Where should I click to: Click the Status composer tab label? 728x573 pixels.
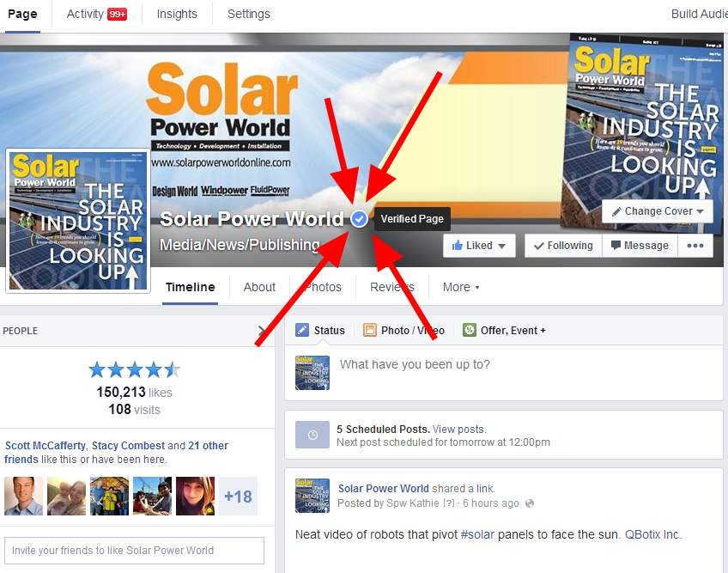click(x=329, y=331)
